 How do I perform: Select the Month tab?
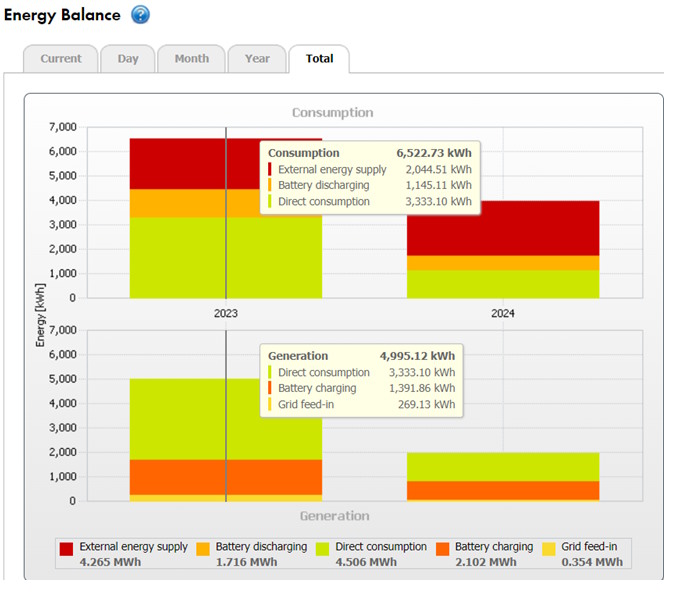click(x=192, y=59)
